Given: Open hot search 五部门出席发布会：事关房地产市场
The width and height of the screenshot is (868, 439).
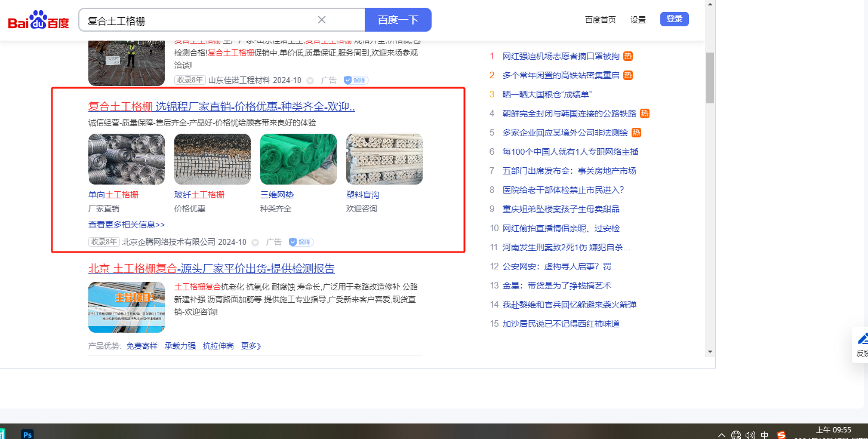Looking at the screenshot, I should coord(570,171).
